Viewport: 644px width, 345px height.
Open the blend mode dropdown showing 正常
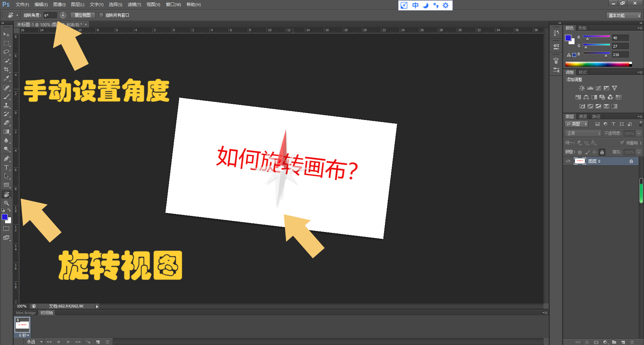(583, 133)
